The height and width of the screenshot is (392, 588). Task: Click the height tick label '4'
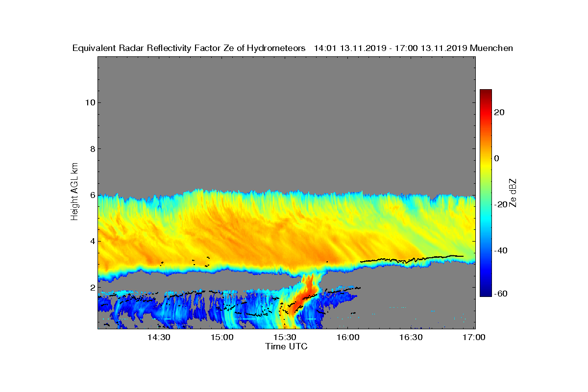(x=92, y=241)
